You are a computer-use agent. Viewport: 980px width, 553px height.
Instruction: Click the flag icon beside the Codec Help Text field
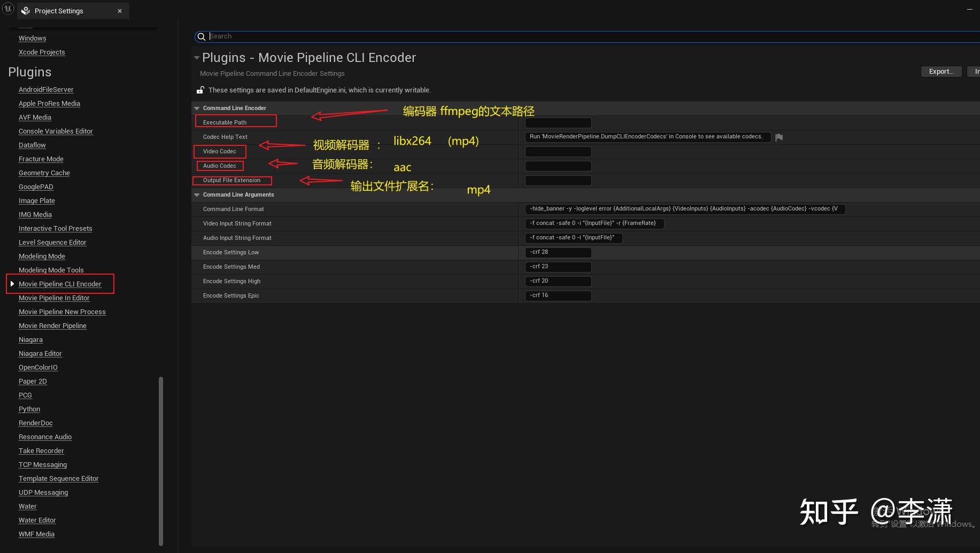coord(779,137)
